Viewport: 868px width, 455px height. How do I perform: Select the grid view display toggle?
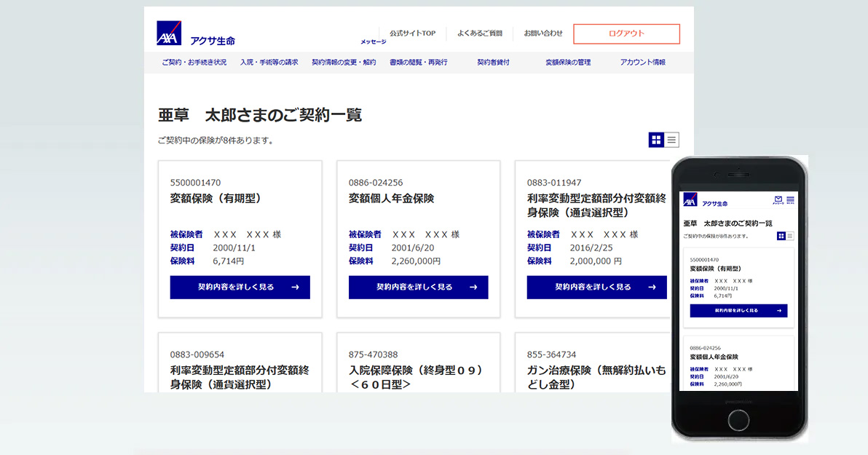click(655, 140)
